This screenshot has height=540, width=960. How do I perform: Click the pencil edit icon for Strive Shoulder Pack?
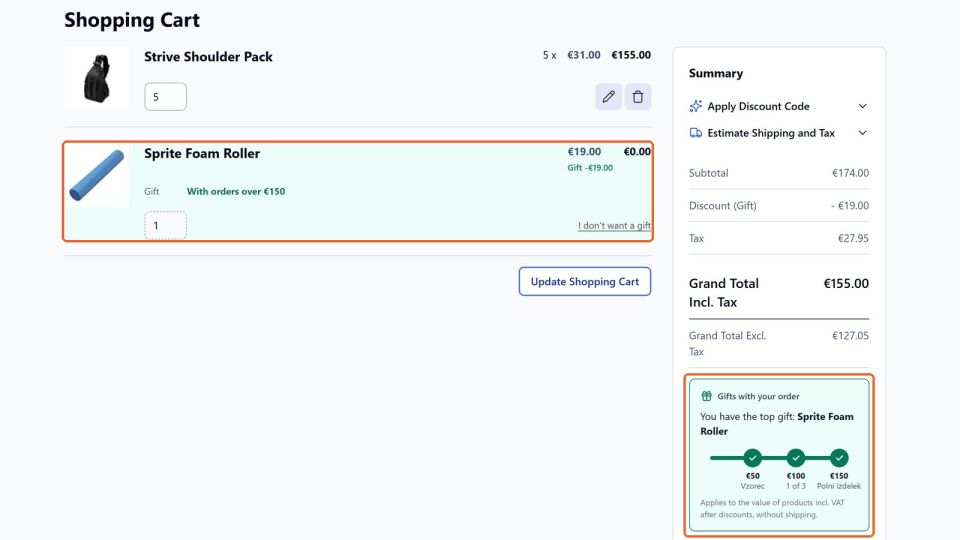[x=608, y=97]
